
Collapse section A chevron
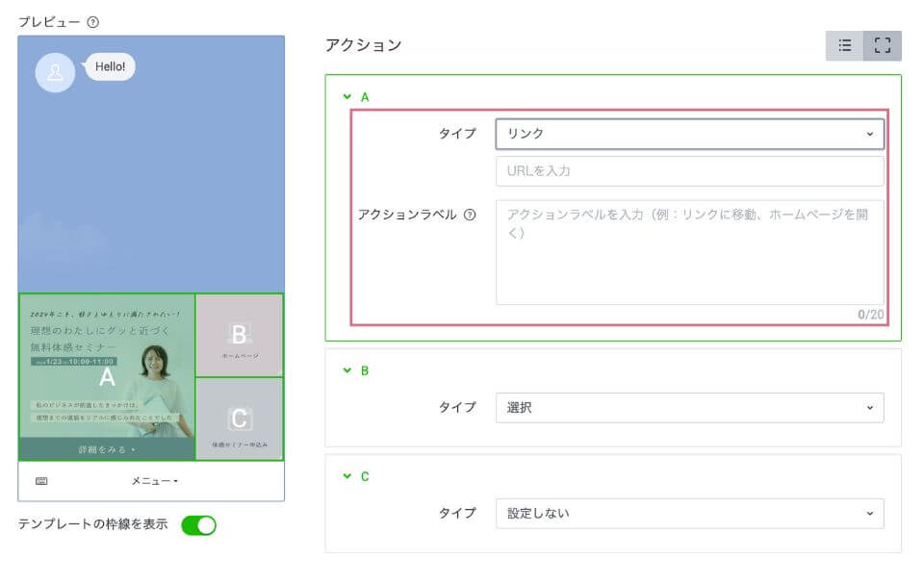click(346, 97)
